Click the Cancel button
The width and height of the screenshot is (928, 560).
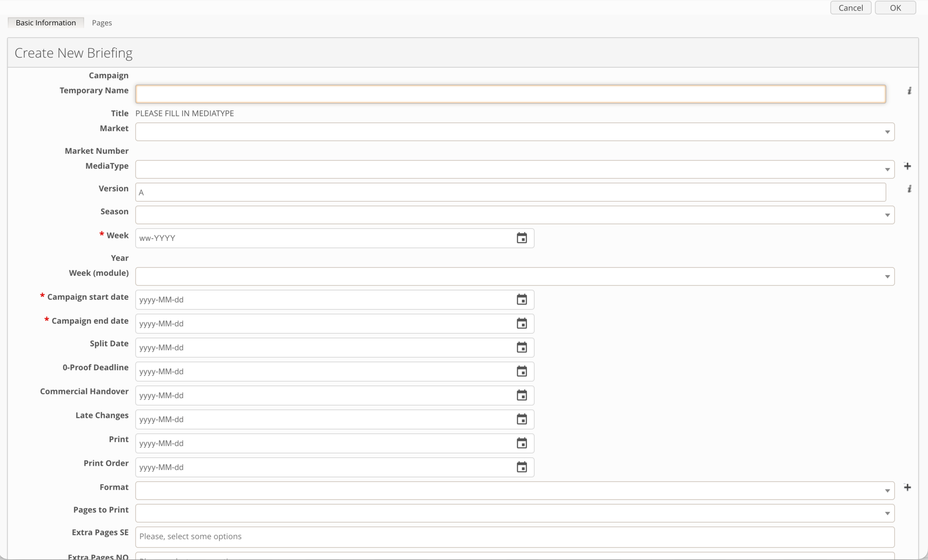point(850,8)
